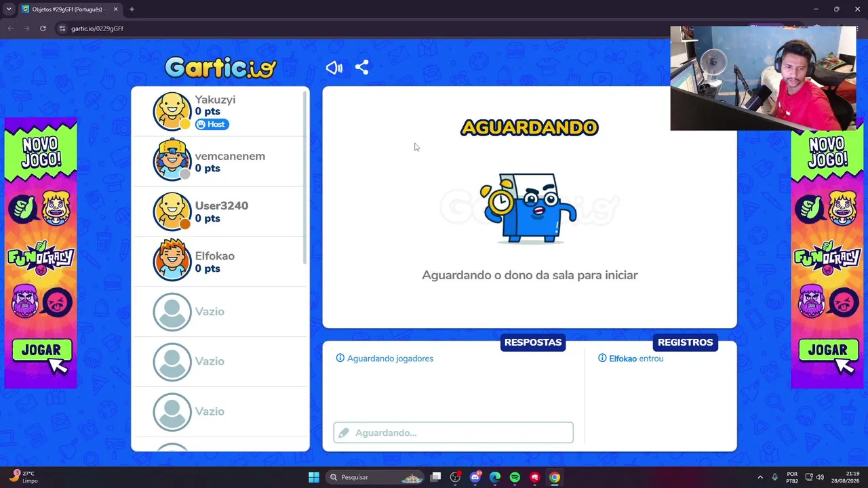The image size is (868, 488).
Task: Click 'Aguardando o dono da sala para iniciar'
Action: (530, 275)
